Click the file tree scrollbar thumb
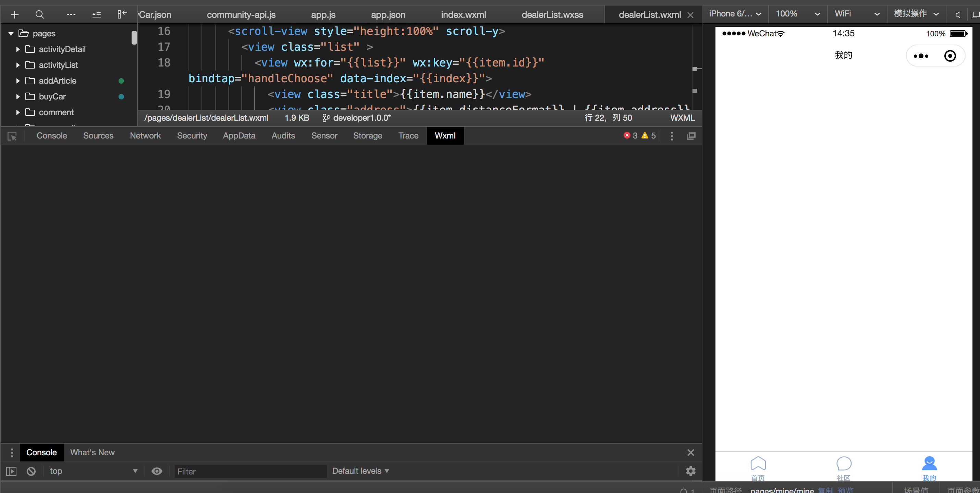This screenshot has height=493, width=980. pos(134,38)
